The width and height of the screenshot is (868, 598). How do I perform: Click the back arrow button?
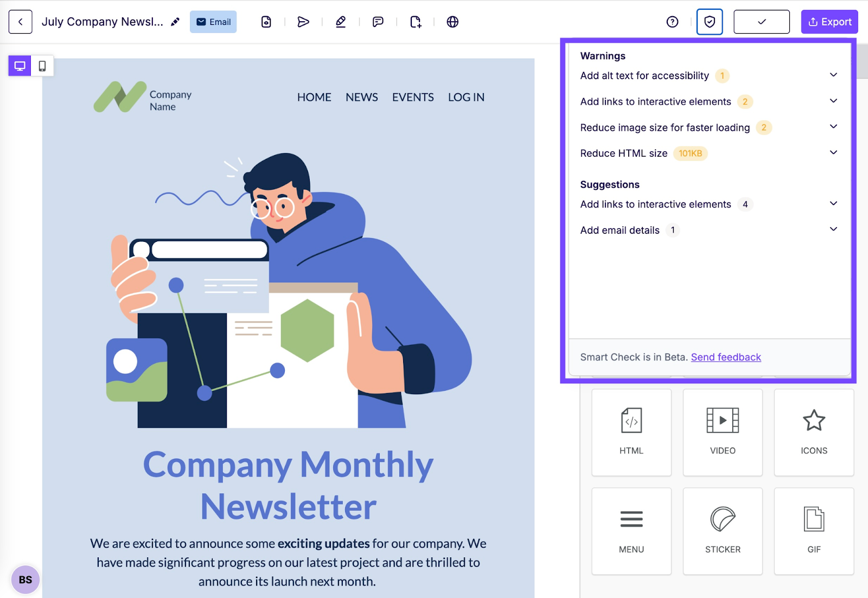click(x=20, y=22)
